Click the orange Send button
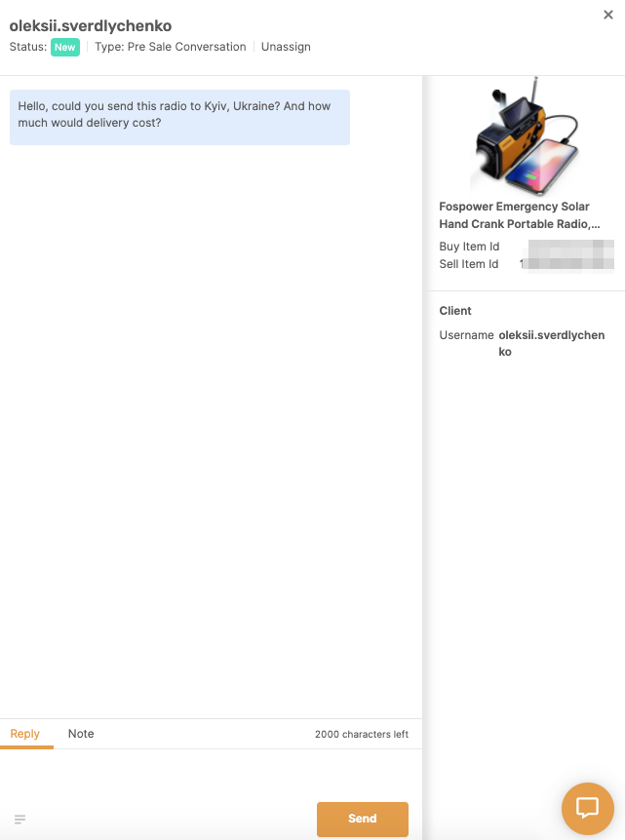625x840 pixels. (x=363, y=819)
